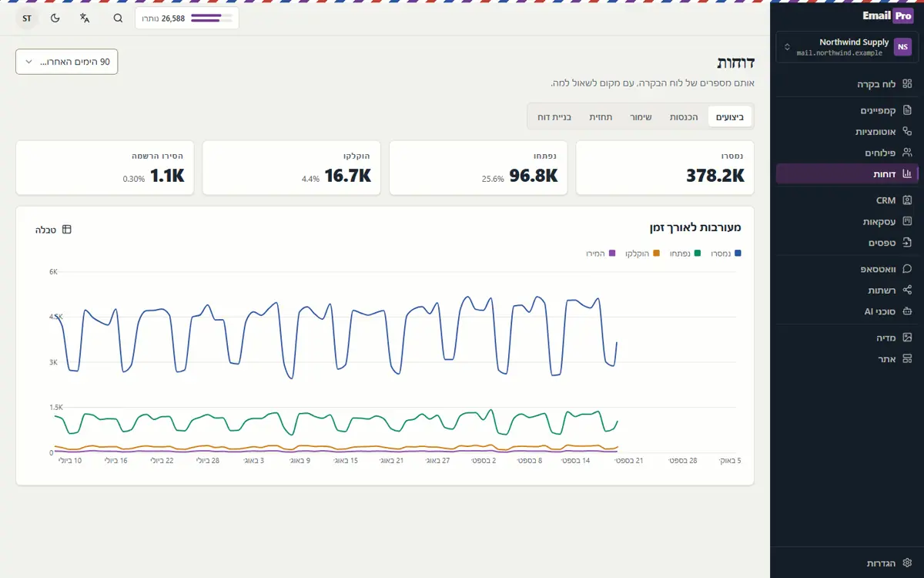The width and height of the screenshot is (924, 578).
Task: Click the נמסרו 378.2K stat card
Action: click(665, 168)
